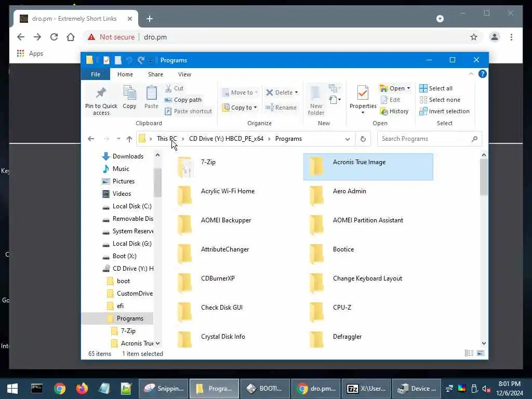The width and height of the screenshot is (532, 399).
Task: Click the New folder icon
Action: [315, 92]
